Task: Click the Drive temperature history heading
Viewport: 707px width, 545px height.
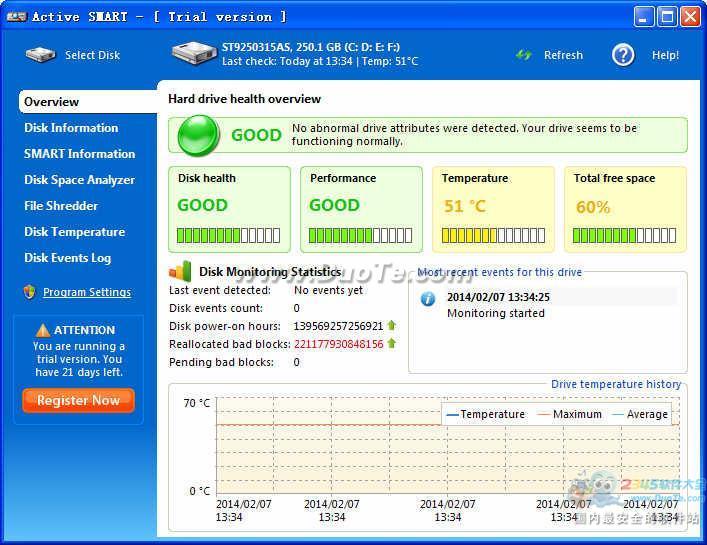Action: pos(616,384)
